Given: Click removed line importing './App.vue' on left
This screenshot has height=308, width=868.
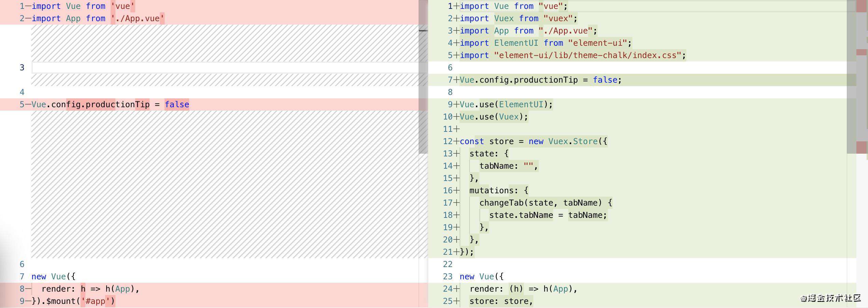Looking at the screenshot, I should click(98, 18).
